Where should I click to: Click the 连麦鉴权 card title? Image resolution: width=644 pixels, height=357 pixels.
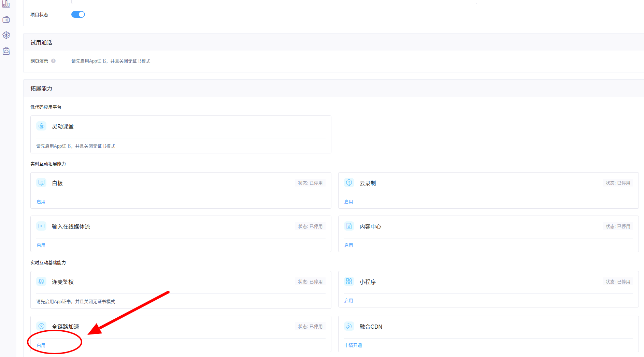click(x=63, y=282)
